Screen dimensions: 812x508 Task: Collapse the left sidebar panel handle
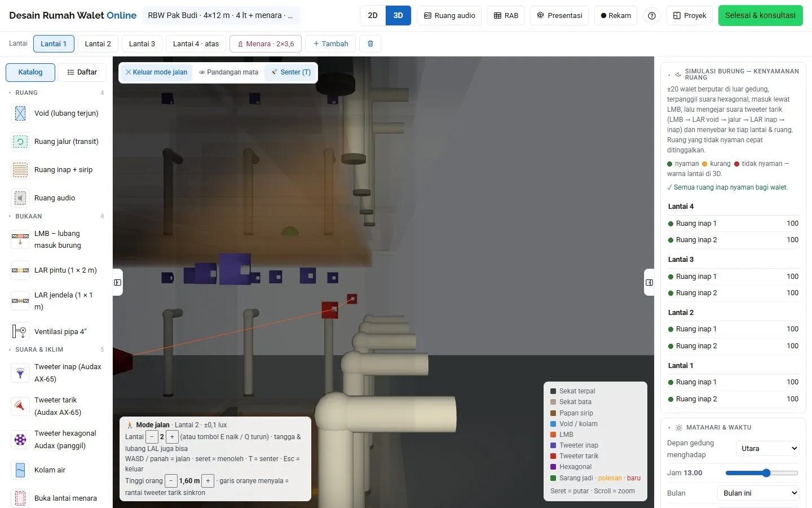117,282
